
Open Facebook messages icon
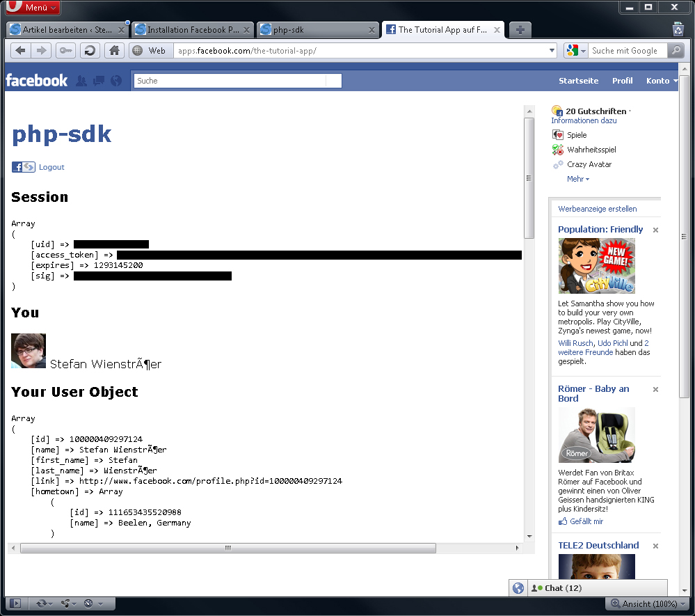click(99, 80)
